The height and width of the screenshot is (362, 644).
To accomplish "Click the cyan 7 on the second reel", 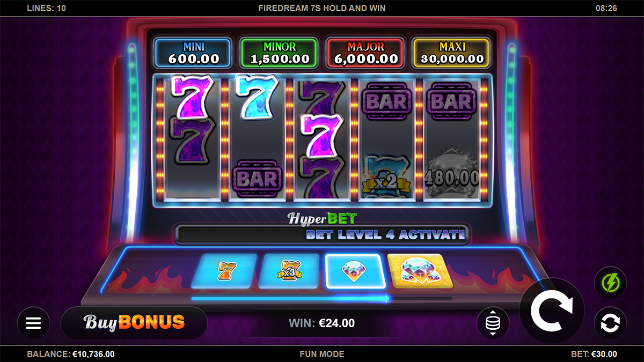I will (258, 97).
